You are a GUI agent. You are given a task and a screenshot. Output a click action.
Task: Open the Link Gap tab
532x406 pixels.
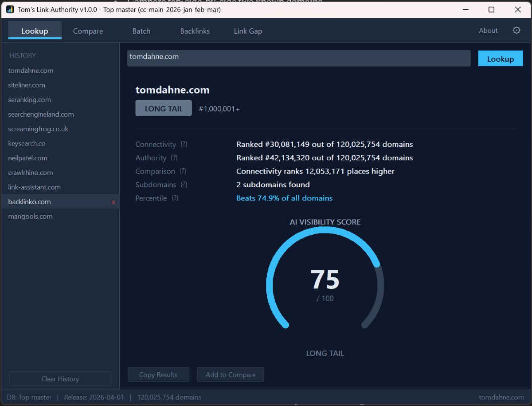pos(248,31)
